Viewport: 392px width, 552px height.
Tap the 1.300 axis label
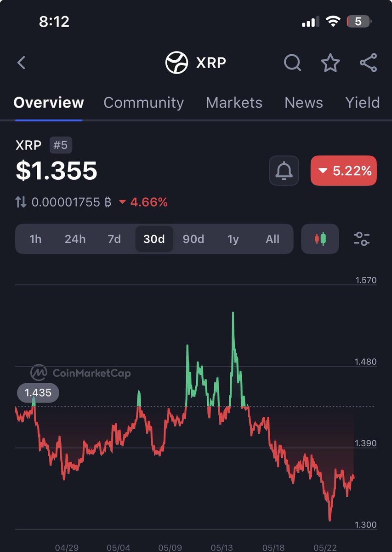click(x=366, y=525)
